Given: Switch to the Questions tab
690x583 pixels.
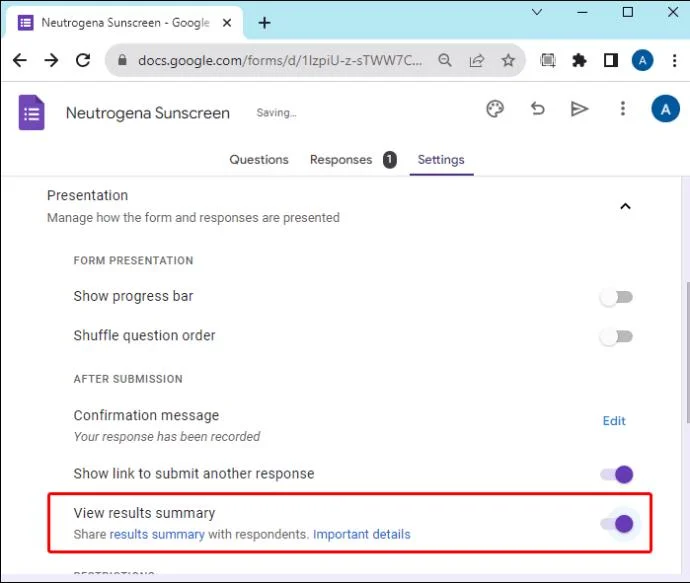Looking at the screenshot, I should [259, 160].
